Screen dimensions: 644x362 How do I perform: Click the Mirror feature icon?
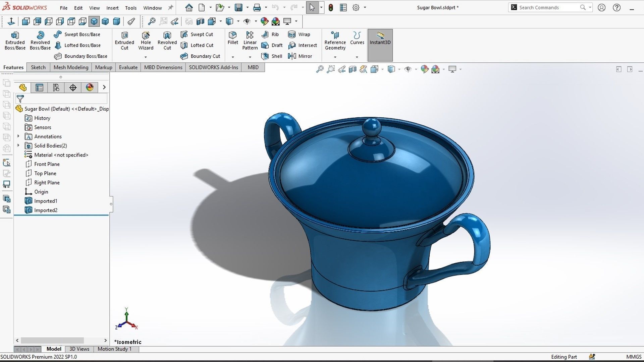tap(292, 56)
